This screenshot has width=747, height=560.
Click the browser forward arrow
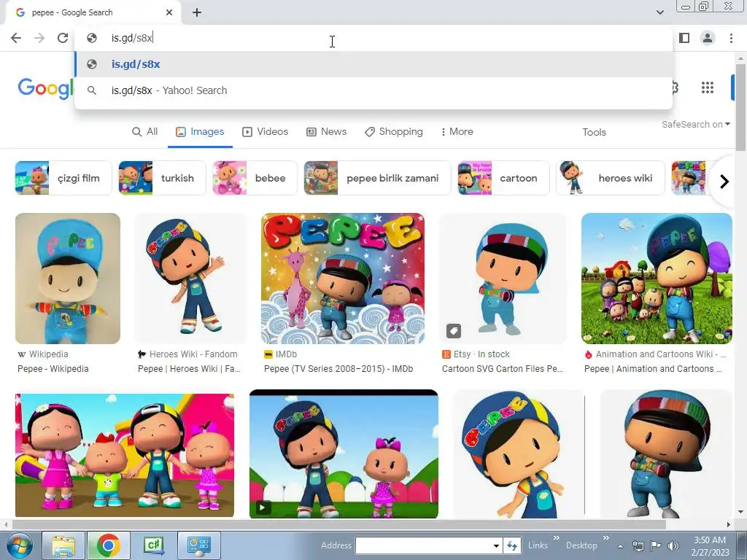click(39, 38)
